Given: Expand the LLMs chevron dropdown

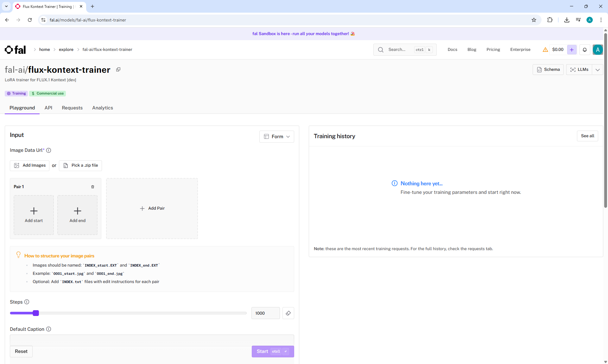Looking at the screenshot, I should tap(598, 70).
